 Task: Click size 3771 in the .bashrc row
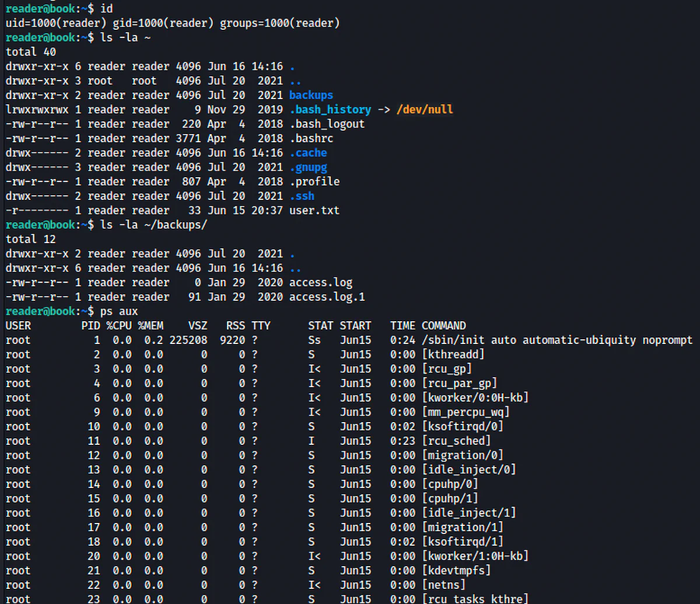(188, 138)
